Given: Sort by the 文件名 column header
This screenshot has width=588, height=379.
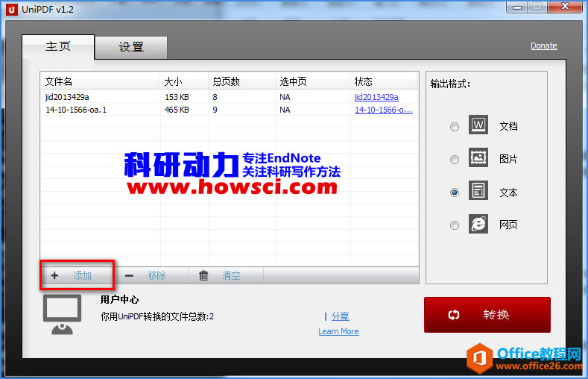Looking at the screenshot, I should pos(100,81).
